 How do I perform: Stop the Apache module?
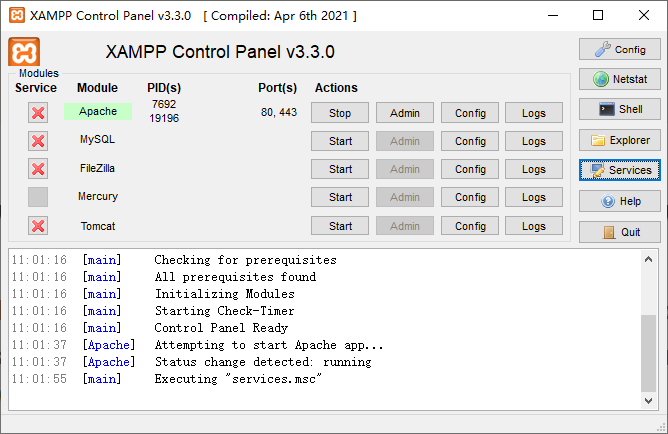340,113
